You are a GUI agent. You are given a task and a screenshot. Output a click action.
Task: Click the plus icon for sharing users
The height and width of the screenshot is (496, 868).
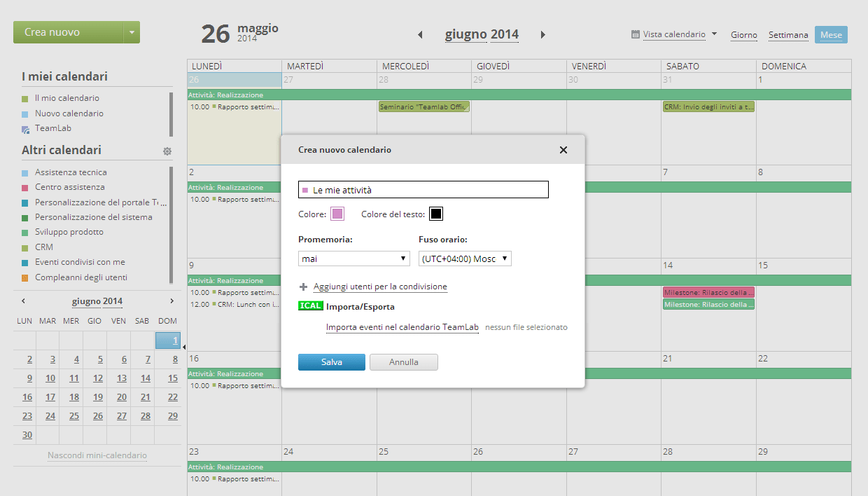tap(304, 287)
